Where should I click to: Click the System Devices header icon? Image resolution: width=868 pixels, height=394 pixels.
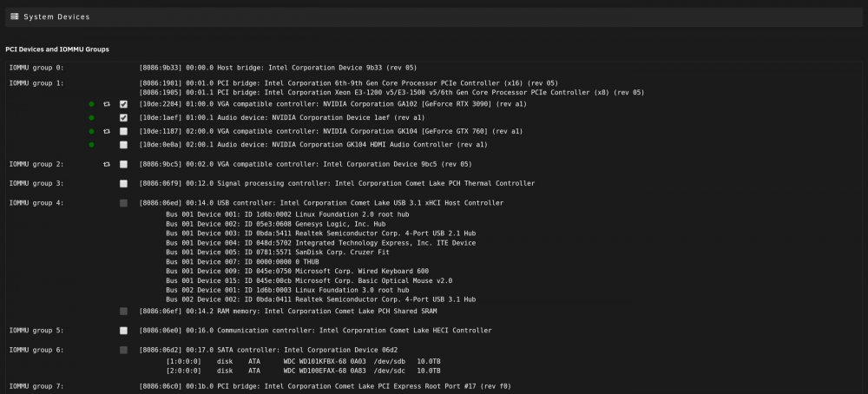(15, 16)
